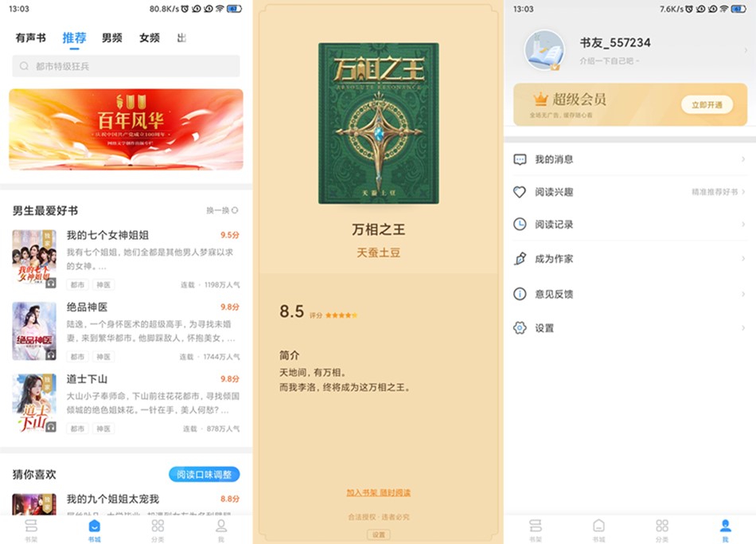
Task: Open the chevron on 我的消息 row
Action: click(x=743, y=159)
